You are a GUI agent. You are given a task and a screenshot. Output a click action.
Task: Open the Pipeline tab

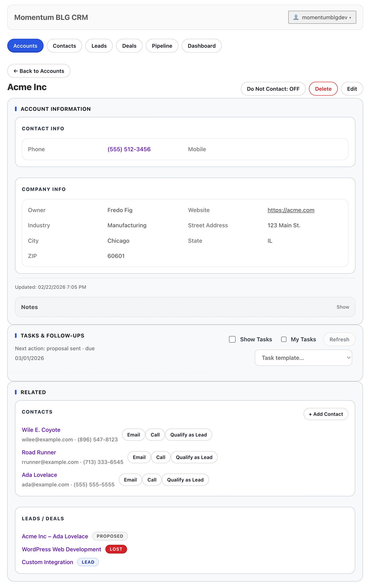pos(162,46)
